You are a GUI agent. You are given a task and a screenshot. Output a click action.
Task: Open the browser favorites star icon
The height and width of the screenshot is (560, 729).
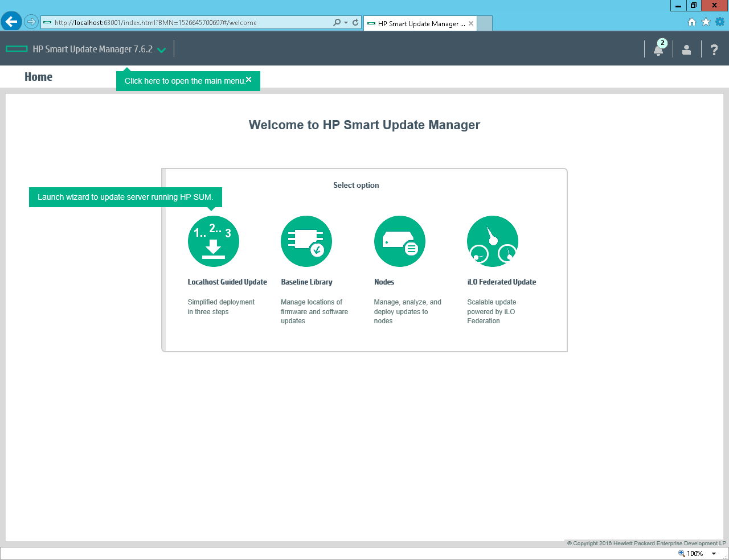pyautogui.click(x=706, y=22)
